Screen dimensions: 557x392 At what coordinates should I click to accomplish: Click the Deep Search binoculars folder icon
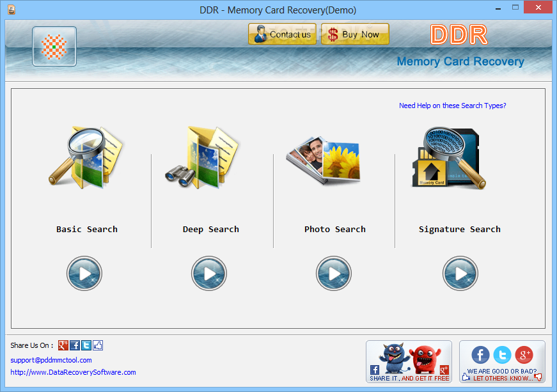pyautogui.click(x=202, y=157)
